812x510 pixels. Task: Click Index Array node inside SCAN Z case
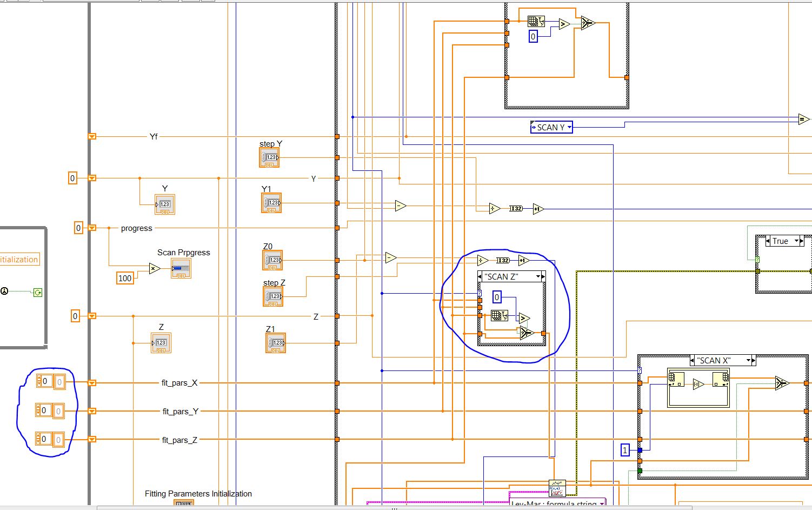point(500,315)
